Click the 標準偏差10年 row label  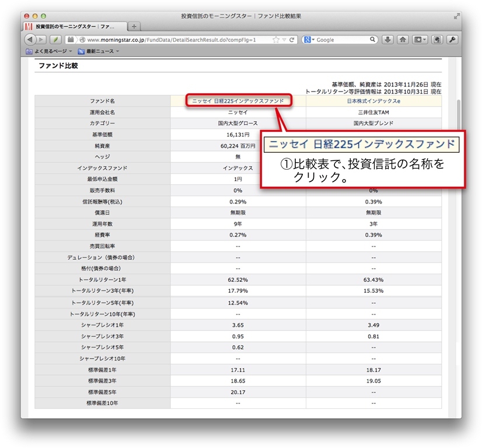102,403
